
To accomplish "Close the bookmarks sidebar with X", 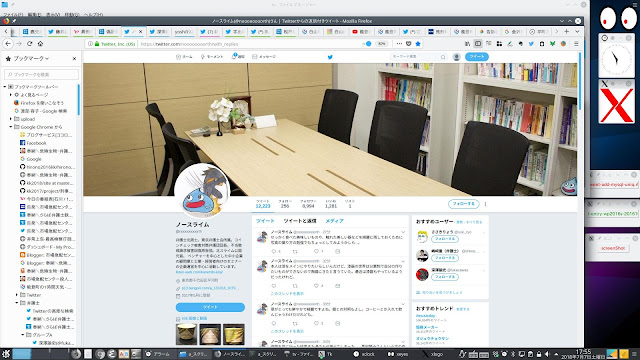I will [74, 59].
